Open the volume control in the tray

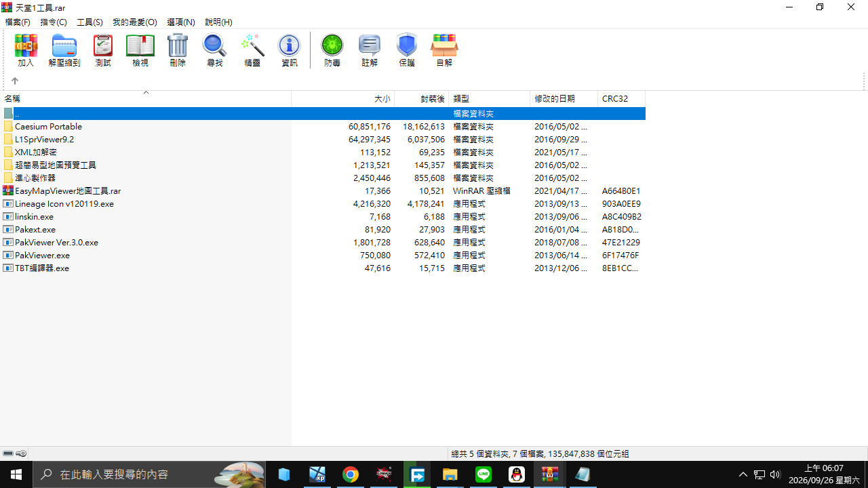coord(775,474)
